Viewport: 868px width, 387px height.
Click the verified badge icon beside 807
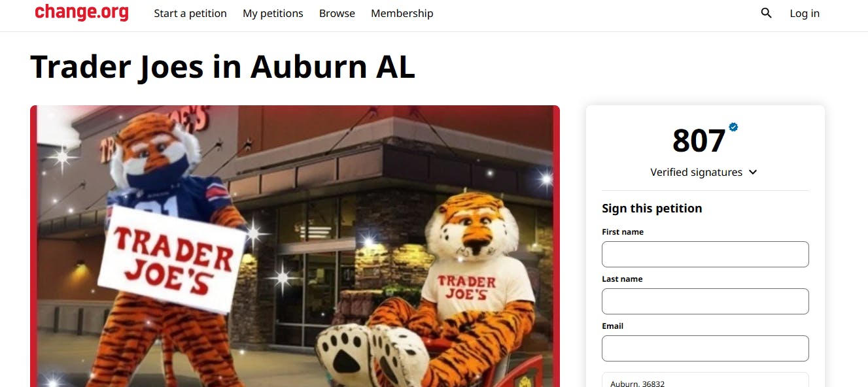pos(733,128)
